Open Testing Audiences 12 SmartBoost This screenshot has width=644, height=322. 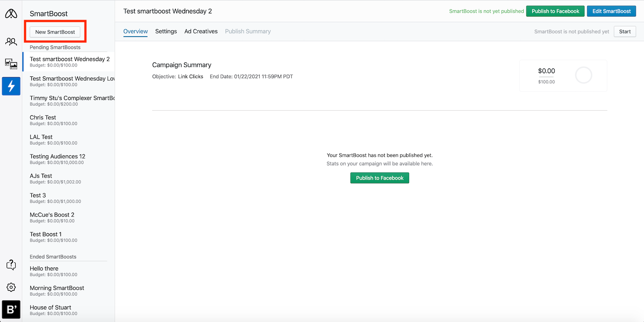coord(68,159)
